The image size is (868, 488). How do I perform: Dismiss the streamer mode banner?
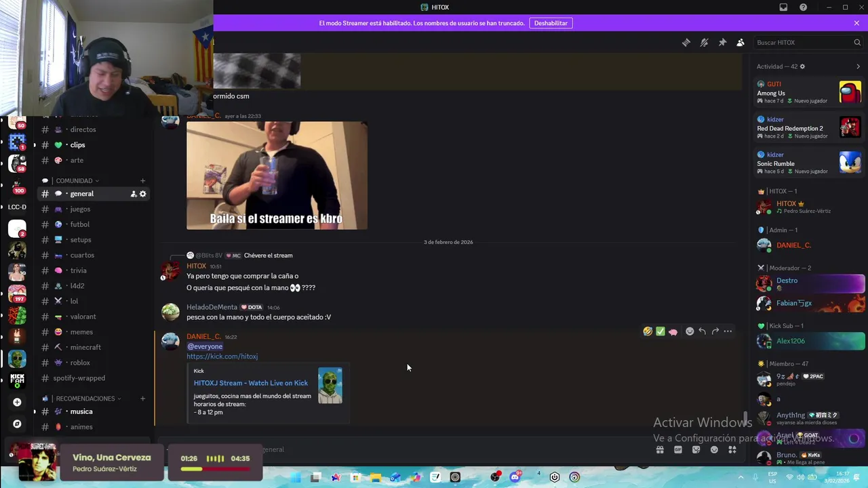coord(856,23)
